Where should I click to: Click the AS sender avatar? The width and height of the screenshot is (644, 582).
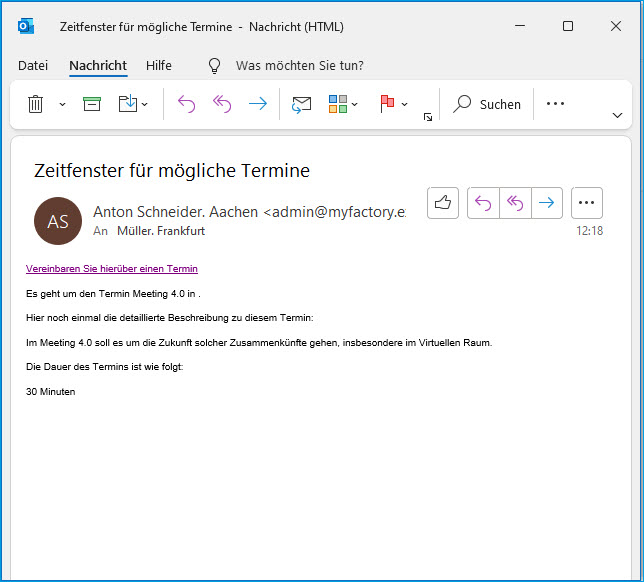coord(58,221)
